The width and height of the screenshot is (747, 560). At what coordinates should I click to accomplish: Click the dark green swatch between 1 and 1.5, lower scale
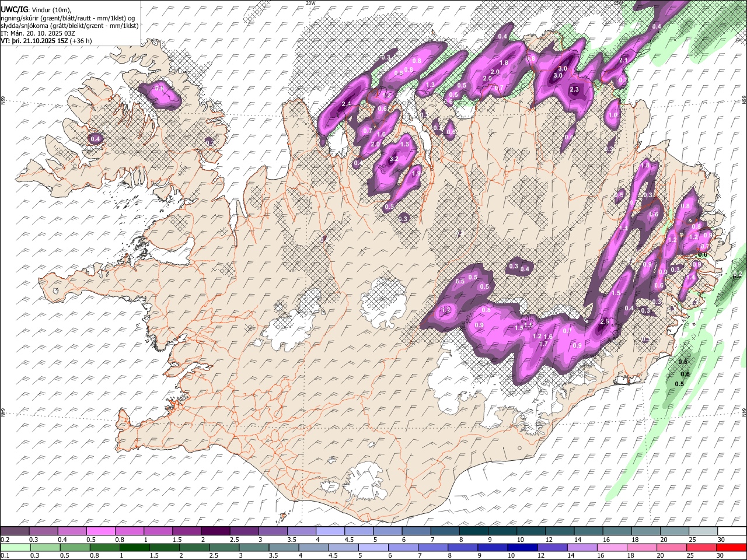[134, 547]
